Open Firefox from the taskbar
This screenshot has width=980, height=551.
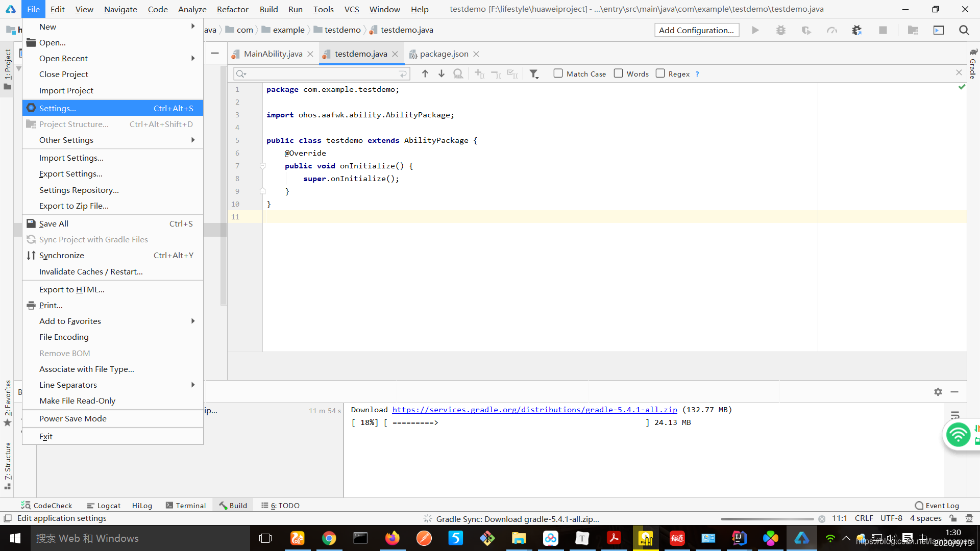[392, 538]
